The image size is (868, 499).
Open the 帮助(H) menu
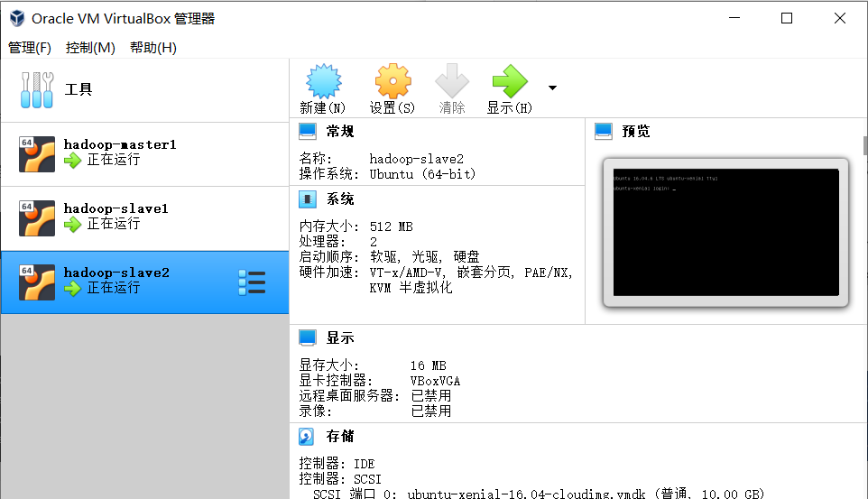[x=153, y=48]
